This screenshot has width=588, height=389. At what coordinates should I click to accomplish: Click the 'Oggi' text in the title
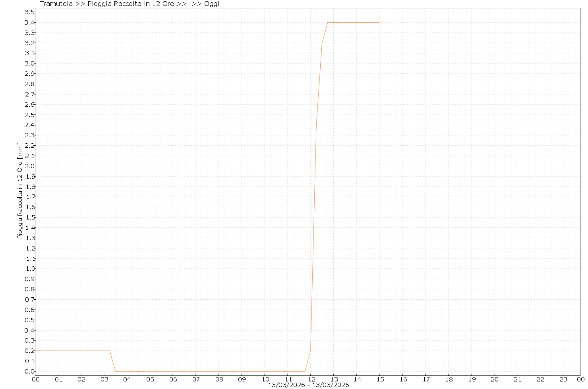pos(211,4)
